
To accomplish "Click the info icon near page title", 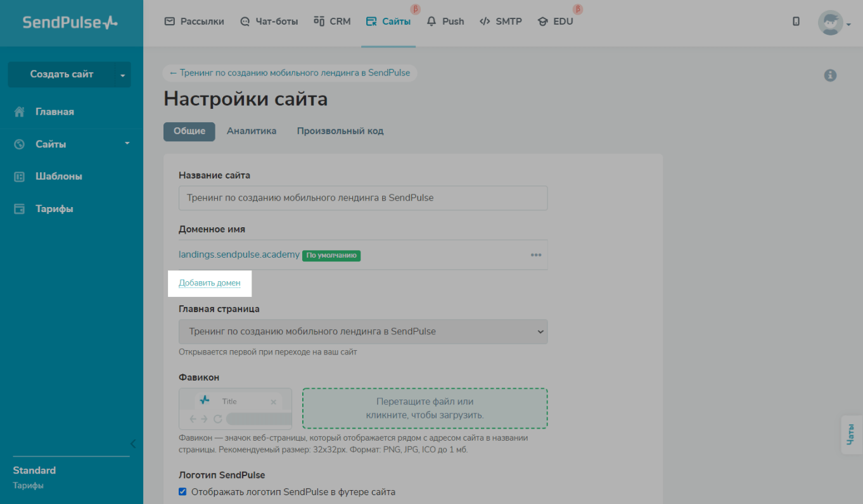I will 830,75.
